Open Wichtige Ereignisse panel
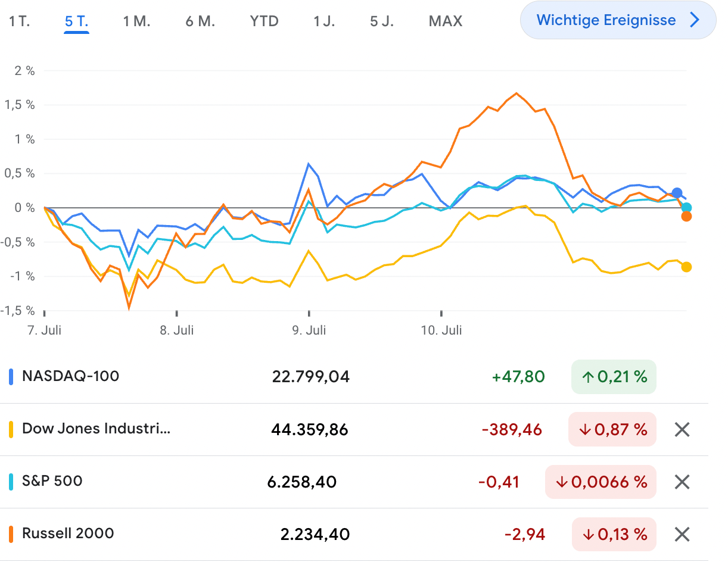Image resolution: width=728 pixels, height=562 pixels. 618,20
